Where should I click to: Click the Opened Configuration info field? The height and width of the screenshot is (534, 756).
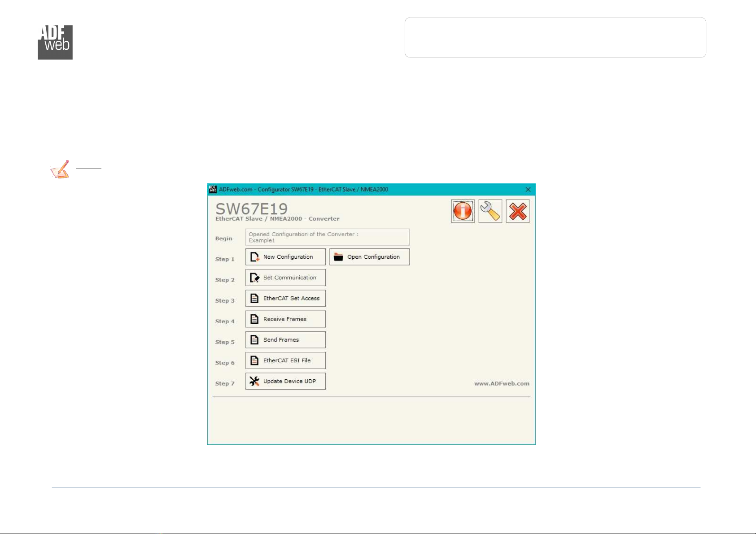coord(327,237)
